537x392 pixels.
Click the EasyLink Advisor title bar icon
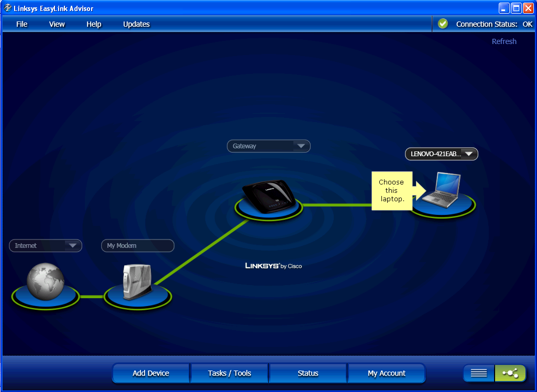pyautogui.click(x=7, y=8)
